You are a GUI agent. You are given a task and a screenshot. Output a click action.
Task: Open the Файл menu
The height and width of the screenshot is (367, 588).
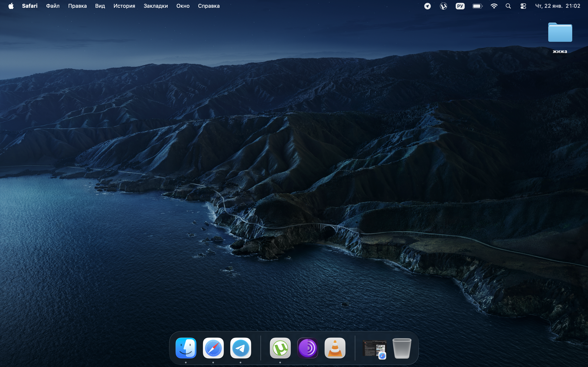tap(53, 6)
